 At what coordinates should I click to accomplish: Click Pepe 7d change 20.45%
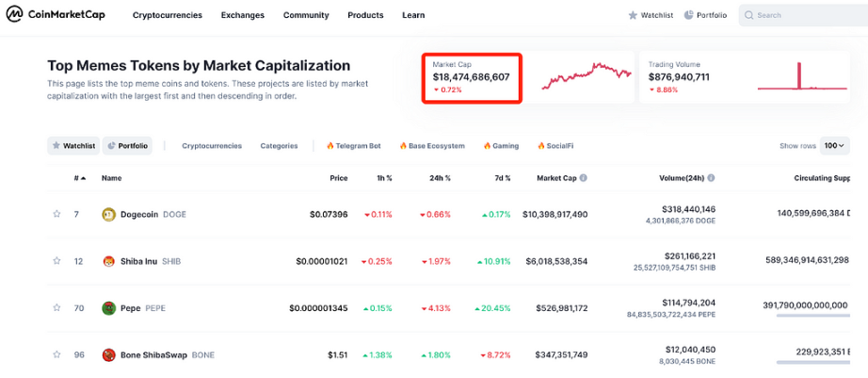tap(492, 308)
